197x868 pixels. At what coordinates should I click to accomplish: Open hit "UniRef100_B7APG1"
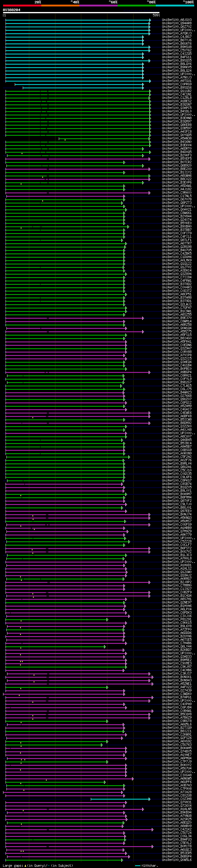[x=177, y=697]
